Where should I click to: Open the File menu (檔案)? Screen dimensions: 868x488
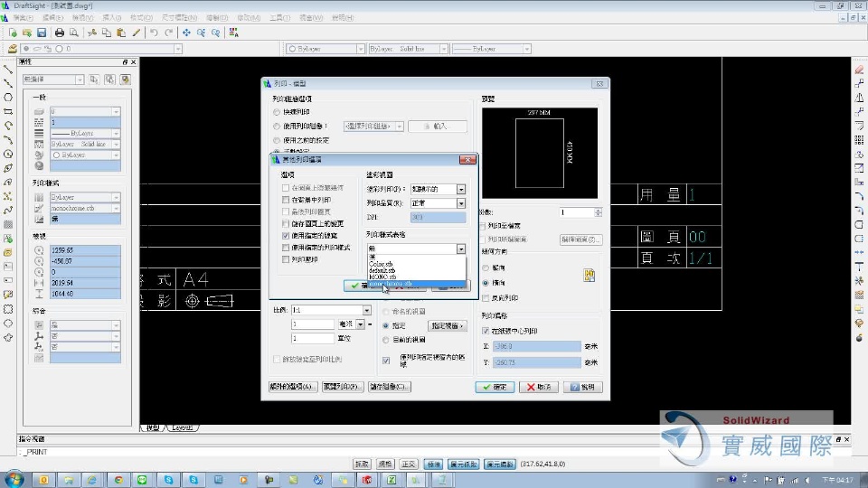[x=23, y=18]
